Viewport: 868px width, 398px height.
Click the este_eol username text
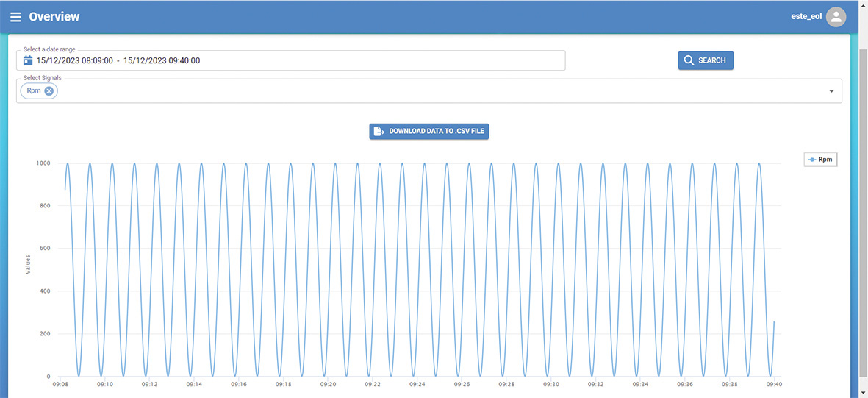pos(806,16)
